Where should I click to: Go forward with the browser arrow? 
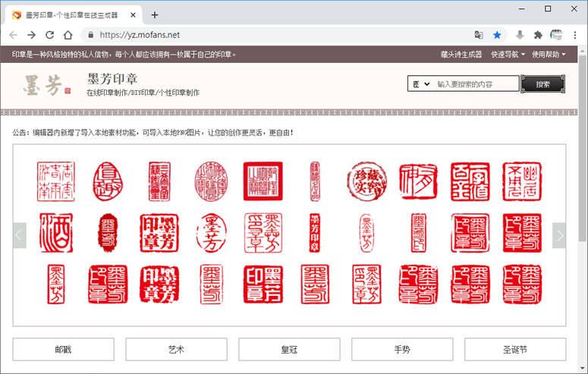[31, 35]
